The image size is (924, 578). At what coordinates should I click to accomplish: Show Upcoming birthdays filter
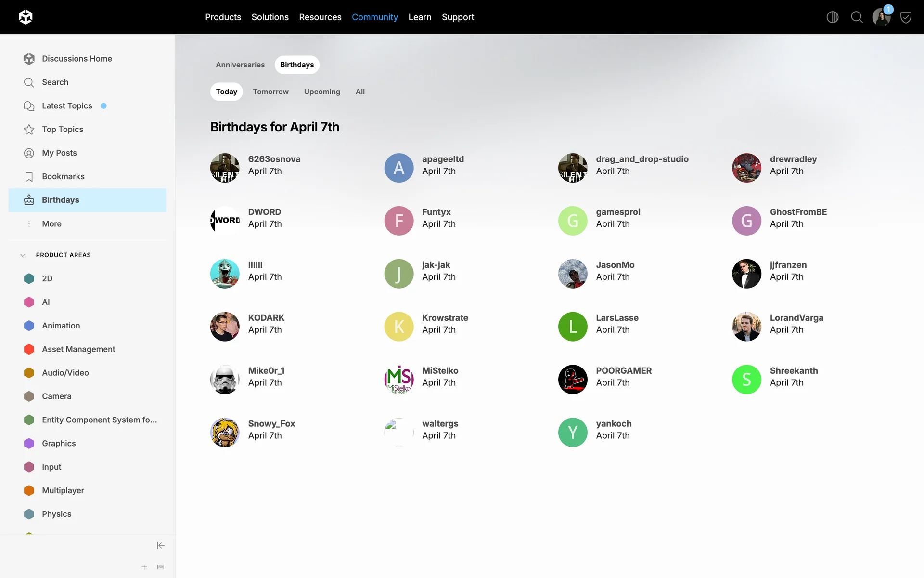pyautogui.click(x=321, y=92)
